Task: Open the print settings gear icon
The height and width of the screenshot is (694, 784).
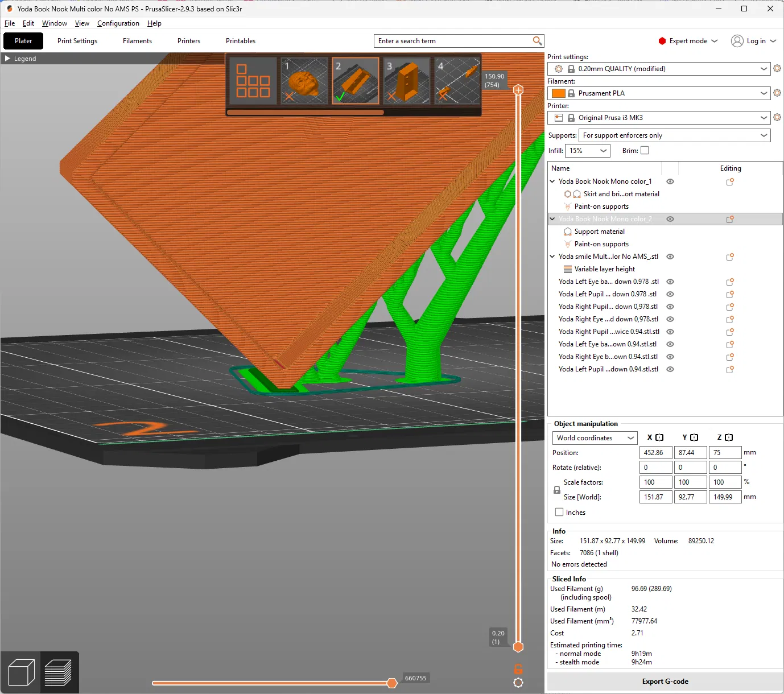Action: tap(777, 68)
